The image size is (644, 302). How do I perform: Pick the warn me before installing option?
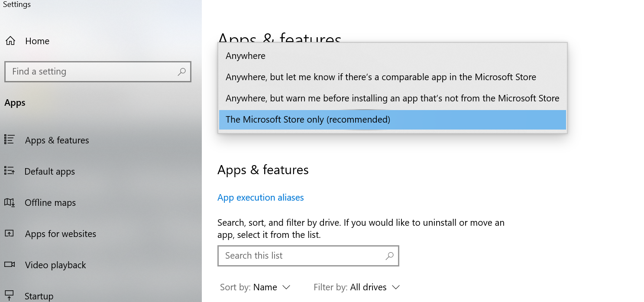click(x=392, y=98)
